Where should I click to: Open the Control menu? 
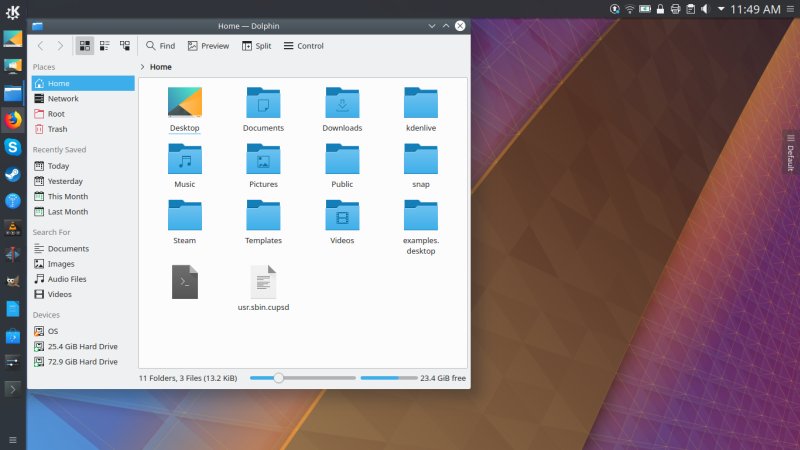pos(304,46)
